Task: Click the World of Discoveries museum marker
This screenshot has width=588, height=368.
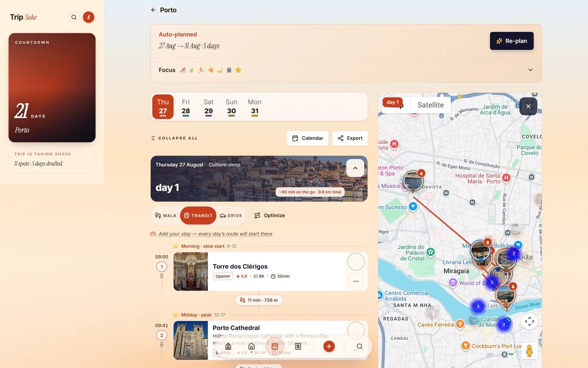Action: click(453, 283)
